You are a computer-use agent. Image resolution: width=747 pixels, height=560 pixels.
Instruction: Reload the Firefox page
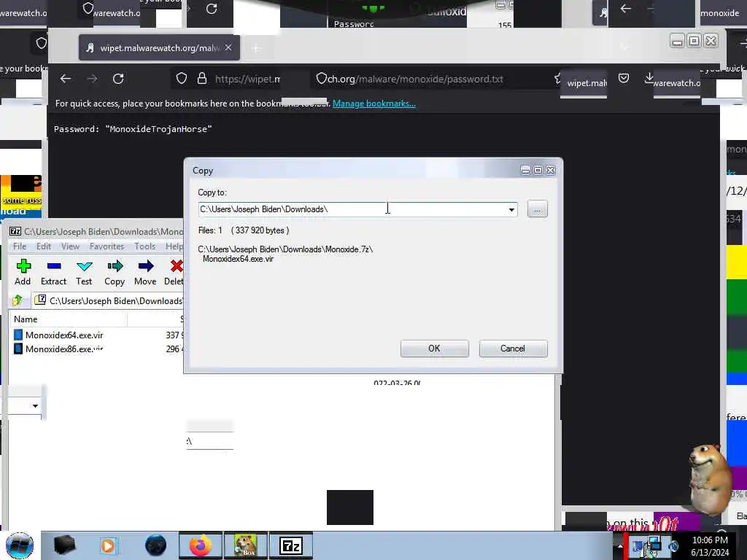point(118,79)
